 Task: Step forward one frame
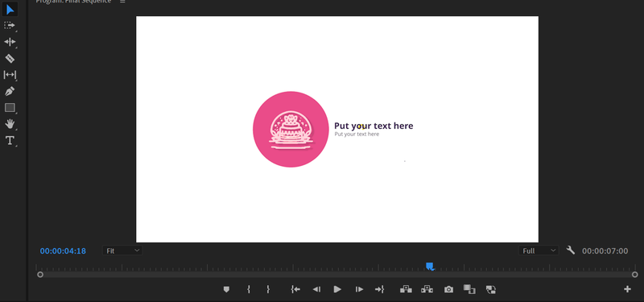click(x=359, y=289)
